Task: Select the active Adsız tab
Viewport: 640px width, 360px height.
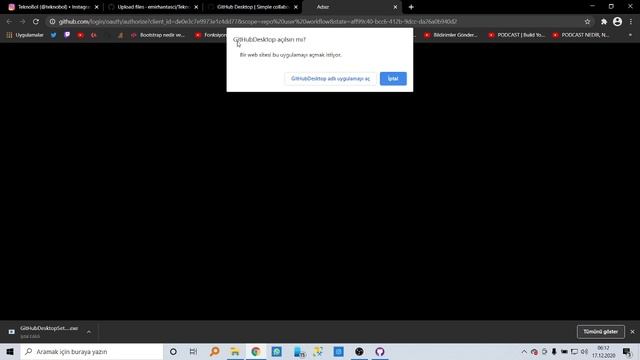Action: pyautogui.click(x=349, y=7)
